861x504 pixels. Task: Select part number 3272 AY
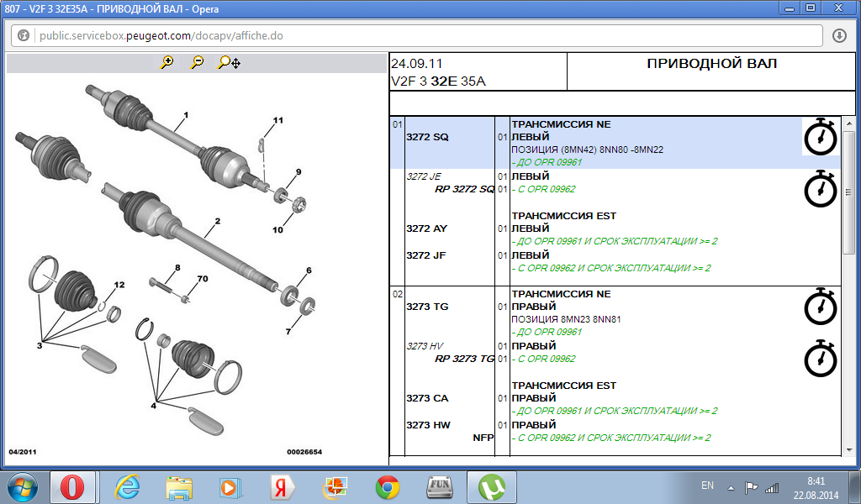click(x=428, y=228)
